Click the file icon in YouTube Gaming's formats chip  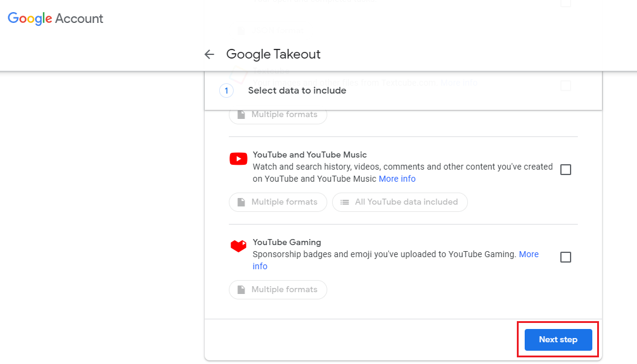241,290
